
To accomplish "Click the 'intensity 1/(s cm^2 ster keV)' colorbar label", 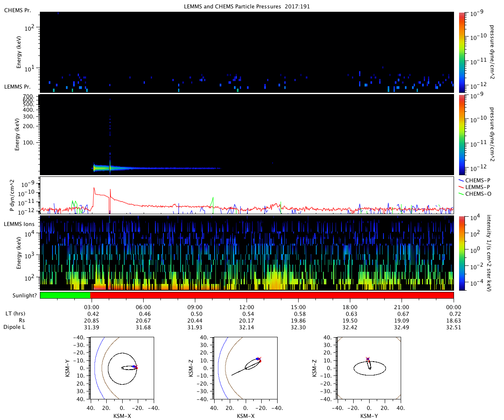I will [x=490, y=253].
